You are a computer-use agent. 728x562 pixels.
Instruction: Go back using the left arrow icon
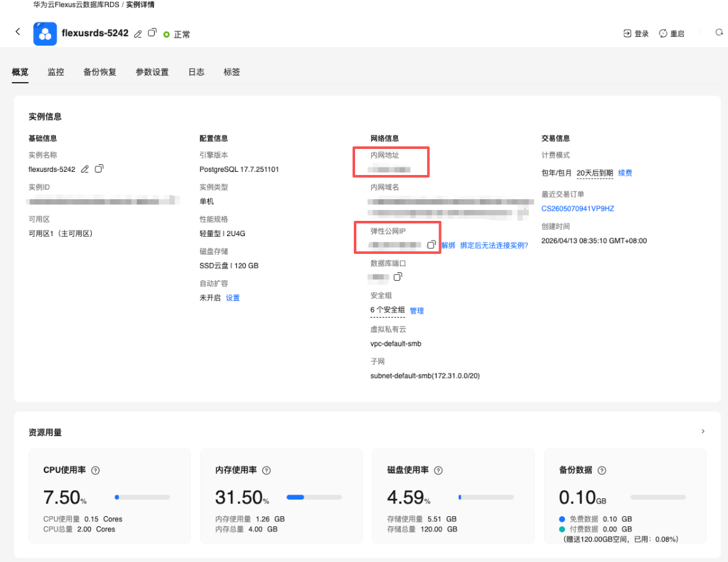pyautogui.click(x=18, y=32)
